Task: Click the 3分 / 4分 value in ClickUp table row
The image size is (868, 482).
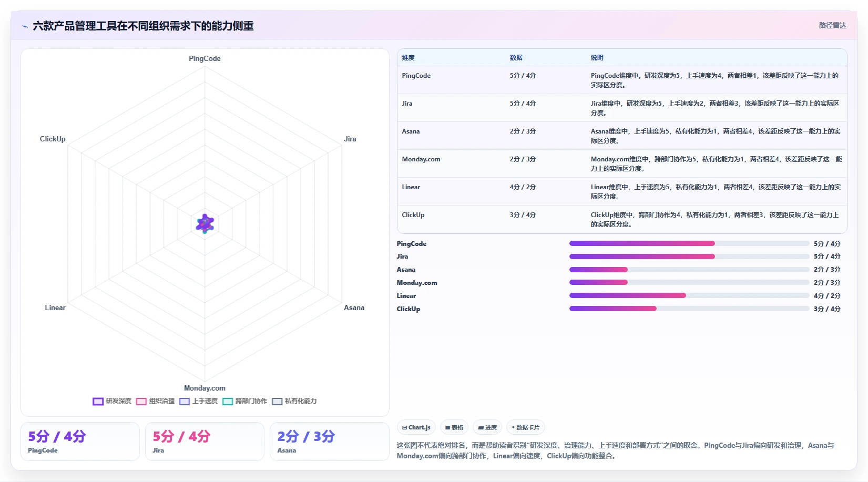Action: click(x=523, y=215)
